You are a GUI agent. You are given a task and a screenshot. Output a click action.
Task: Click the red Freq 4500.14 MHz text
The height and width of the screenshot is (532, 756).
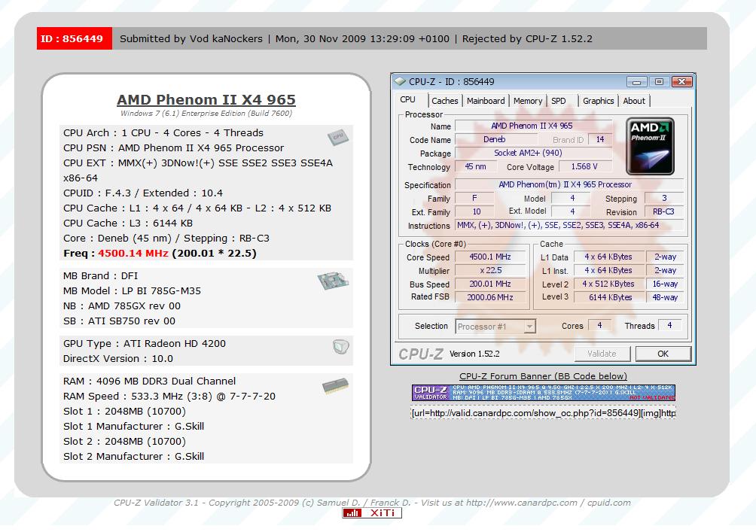(133, 254)
